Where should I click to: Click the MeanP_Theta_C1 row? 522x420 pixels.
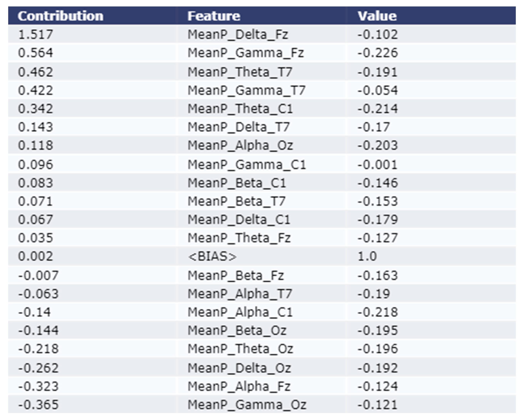(x=240, y=109)
